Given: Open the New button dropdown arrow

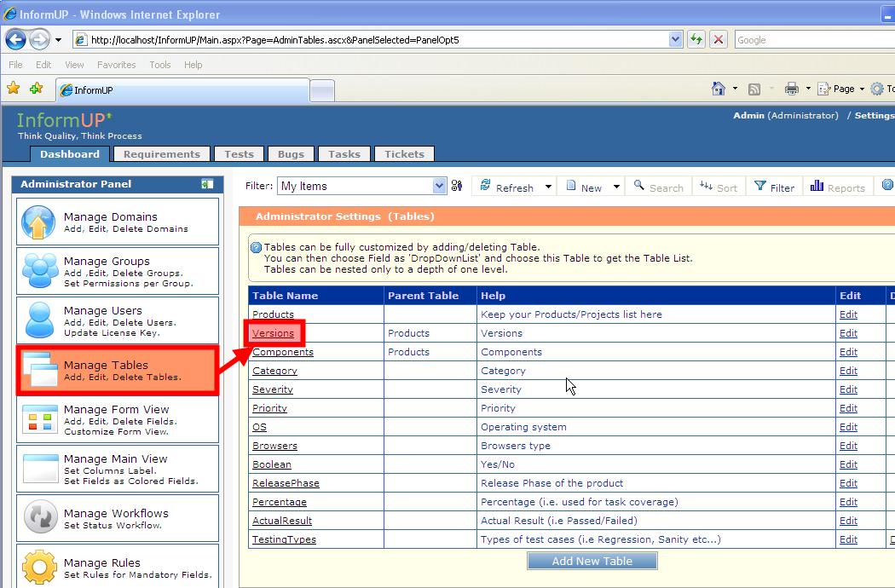Looking at the screenshot, I should click(x=616, y=187).
